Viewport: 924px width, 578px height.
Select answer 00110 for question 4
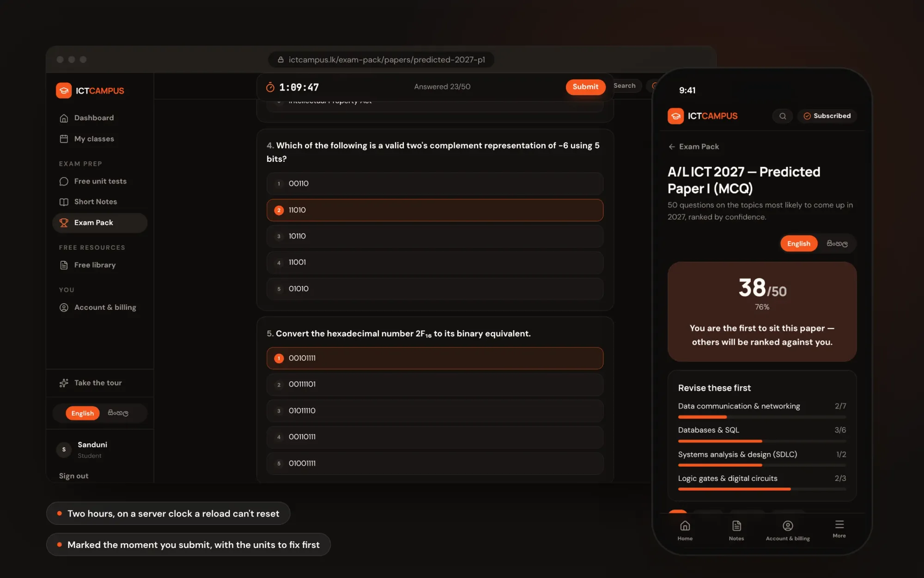pyautogui.click(x=435, y=184)
